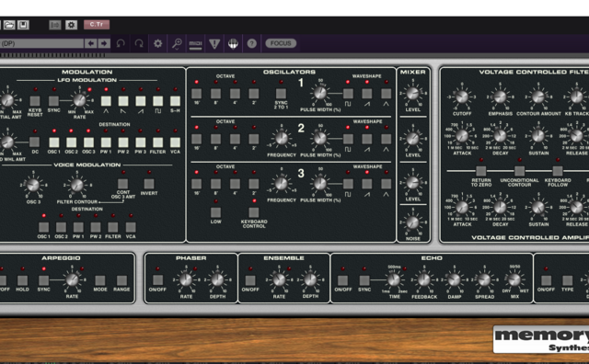This screenshot has height=364, width=589.
Task: Open the keyboard globe icon
Action: [x=233, y=44]
